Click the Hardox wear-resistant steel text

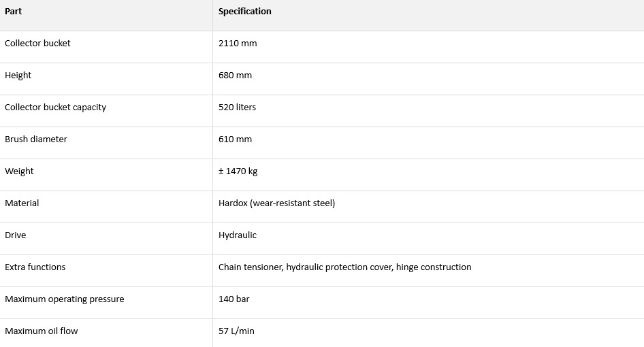277,203
